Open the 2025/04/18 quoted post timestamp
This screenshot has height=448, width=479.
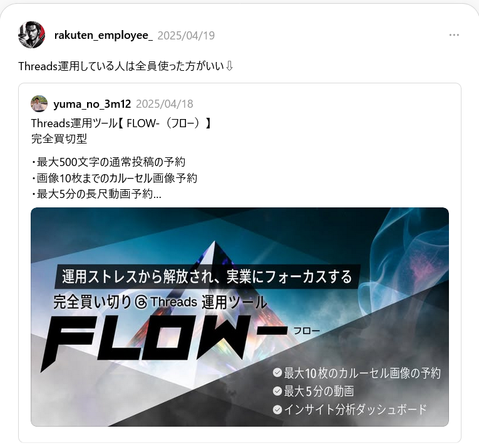tap(165, 104)
